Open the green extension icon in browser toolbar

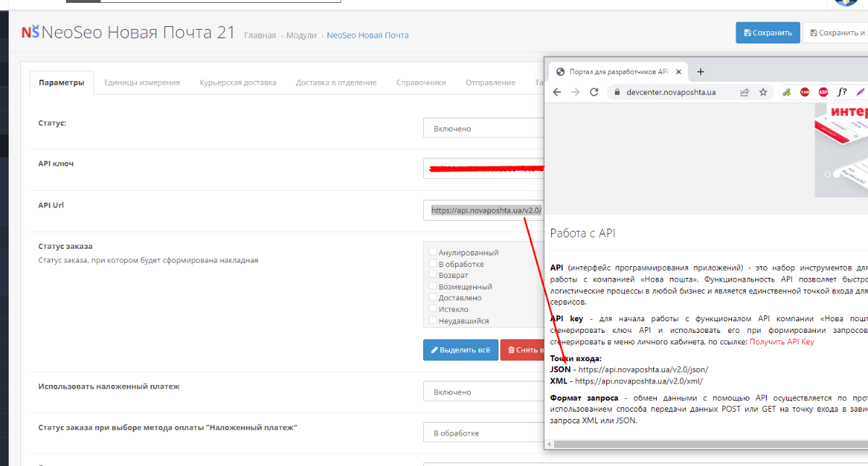click(x=786, y=92)
